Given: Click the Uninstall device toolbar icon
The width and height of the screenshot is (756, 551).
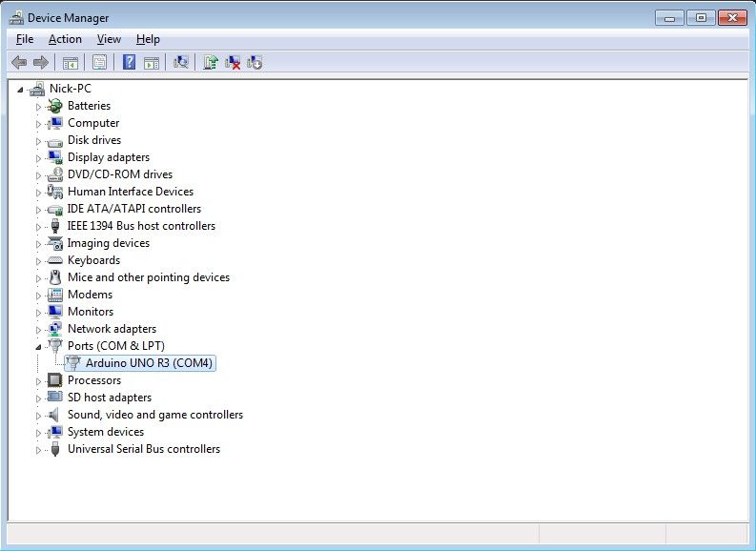Looking at the screenshot, I should [x=233, y=63].
